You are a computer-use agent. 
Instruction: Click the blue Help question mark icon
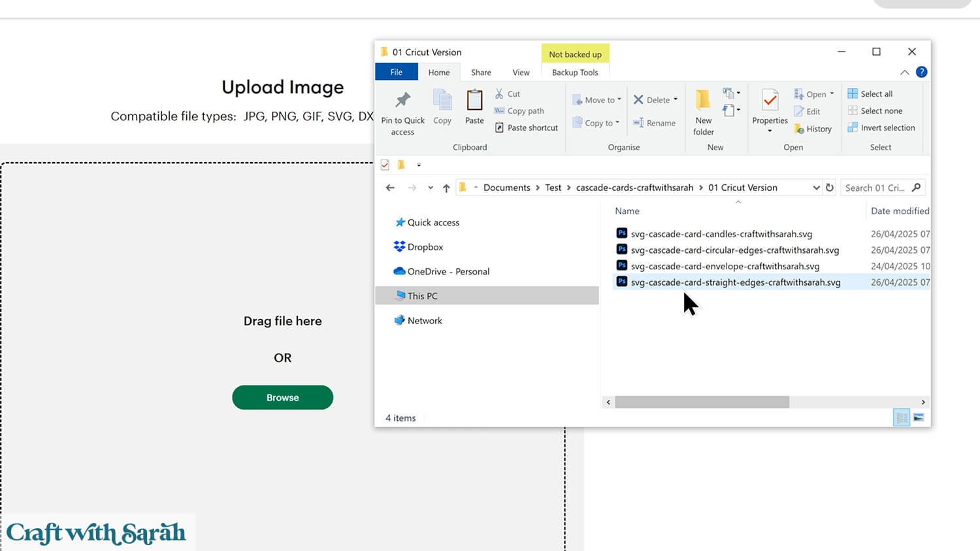tap(921, 72)
